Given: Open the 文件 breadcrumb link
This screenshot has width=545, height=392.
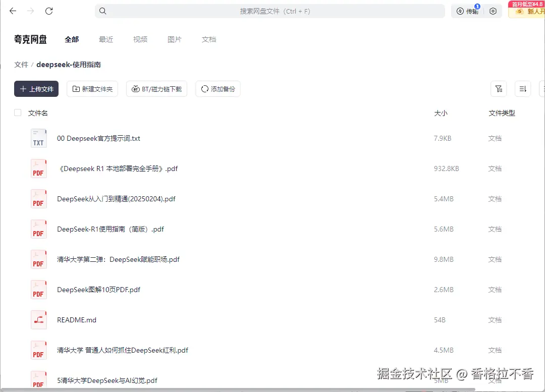Looking at the screenshot, I should [x=21, y=65].
